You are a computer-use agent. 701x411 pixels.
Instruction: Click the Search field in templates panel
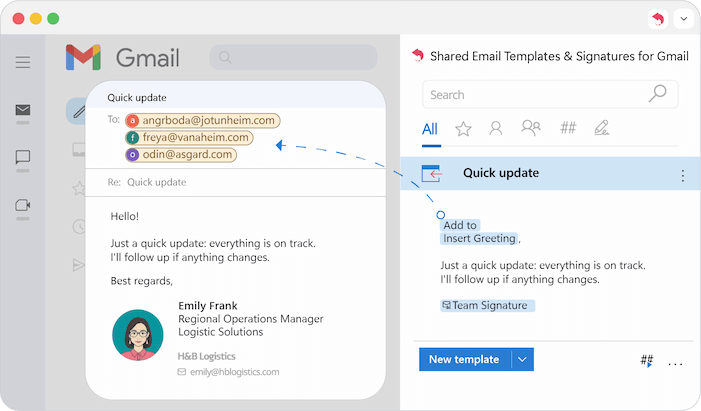(x=550, y=94)
